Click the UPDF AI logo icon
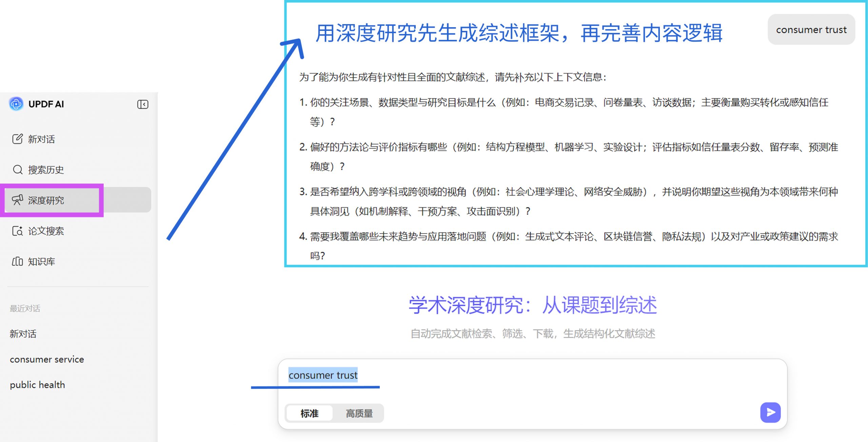The image size is (868, 442). (x=16, y=104)
